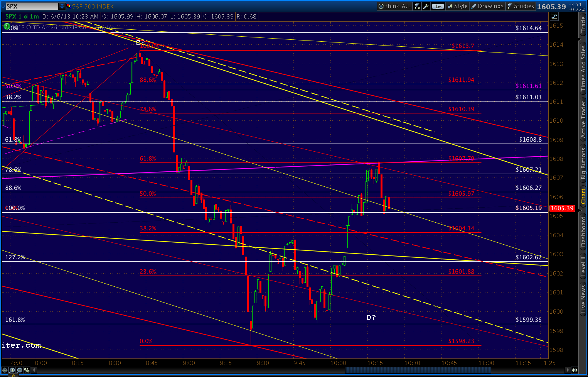Image resolution: width=588 pixels, height=377 pixels.
Task: Click the zoom out magnifier icon
Action: click(20, 370)
